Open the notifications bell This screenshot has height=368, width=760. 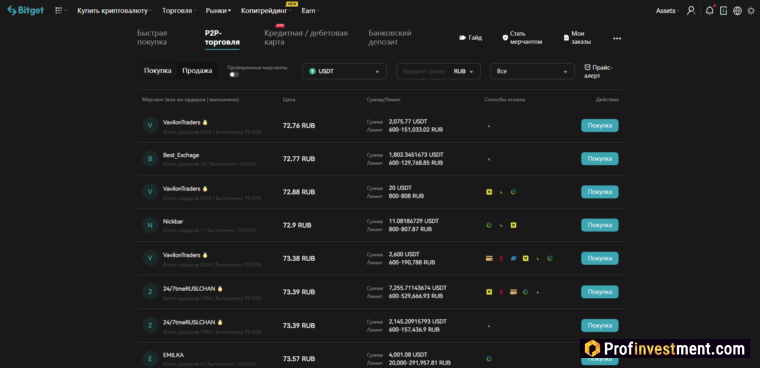click(x=710, y=11)
